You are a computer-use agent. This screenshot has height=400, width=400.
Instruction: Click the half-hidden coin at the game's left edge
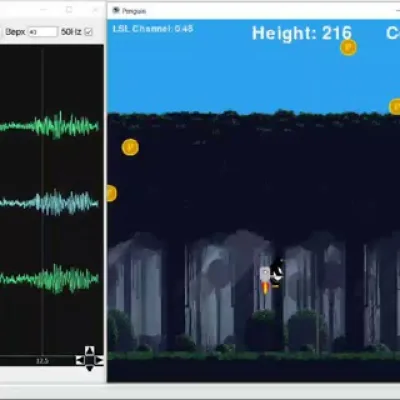point(111,193)
